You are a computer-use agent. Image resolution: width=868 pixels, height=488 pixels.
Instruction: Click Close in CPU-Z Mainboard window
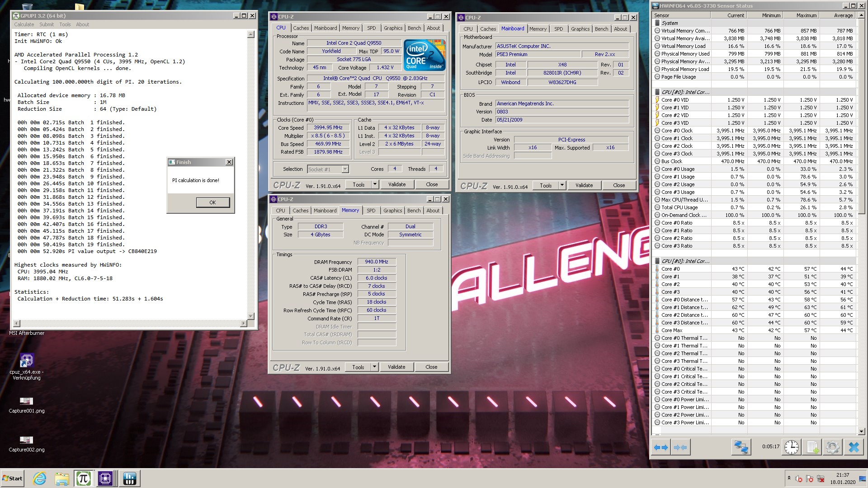[x=619, y=185]
